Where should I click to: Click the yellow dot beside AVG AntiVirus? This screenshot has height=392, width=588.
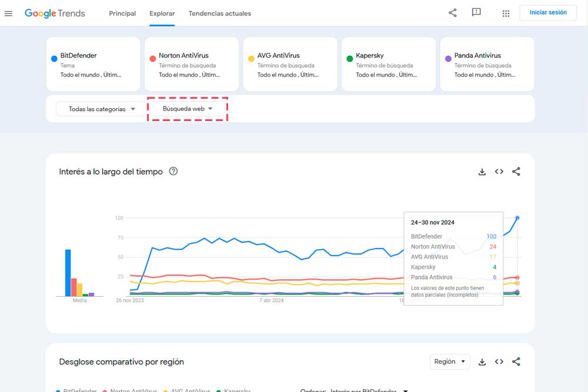251,58
